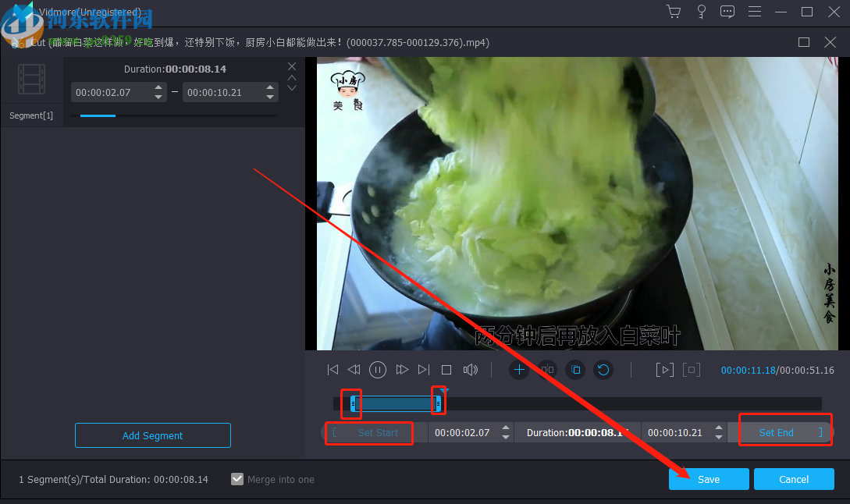Save the cut segments
This screenshot has height=504, width=850.
pos(709,479)
